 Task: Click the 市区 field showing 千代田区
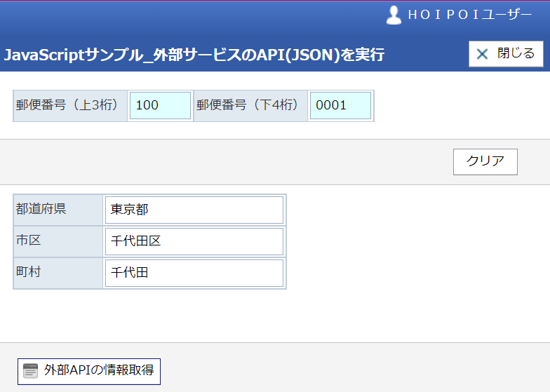(x=194, y=241)
